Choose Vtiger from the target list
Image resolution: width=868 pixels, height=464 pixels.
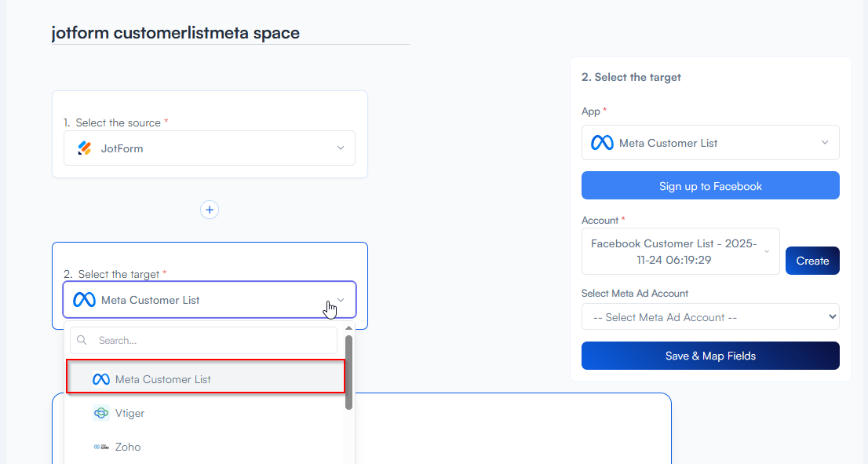pyautogui.click(x=129, y=413)
